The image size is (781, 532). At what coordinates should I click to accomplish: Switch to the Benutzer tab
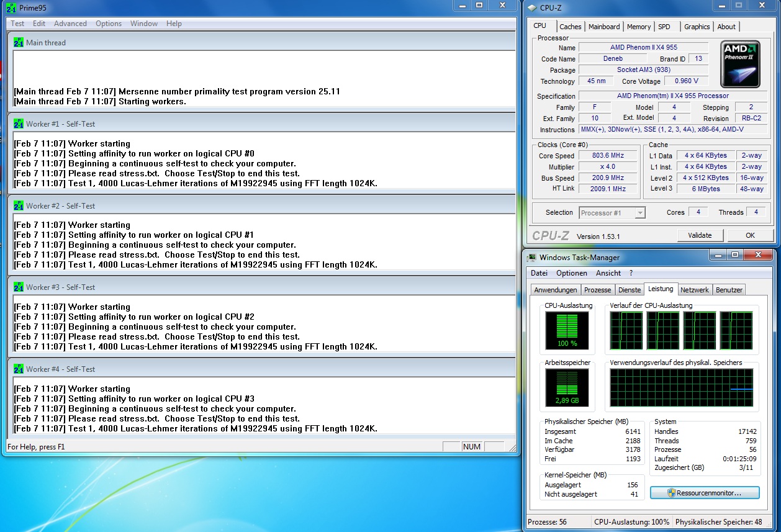[729, 290]
